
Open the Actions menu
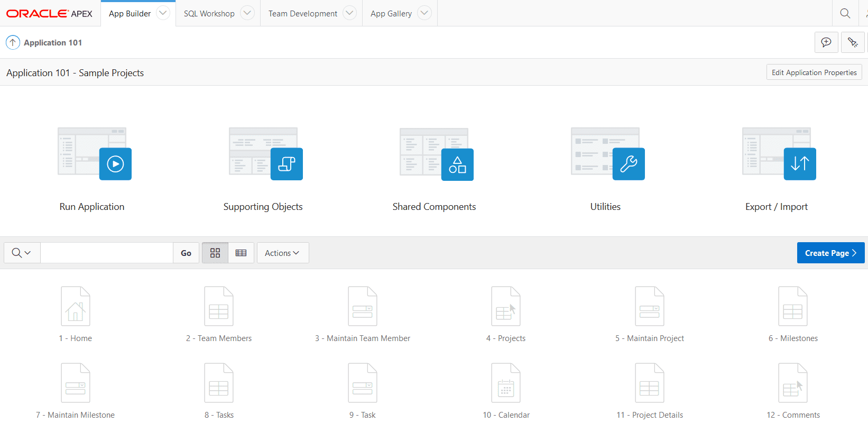tap(283, 253)
